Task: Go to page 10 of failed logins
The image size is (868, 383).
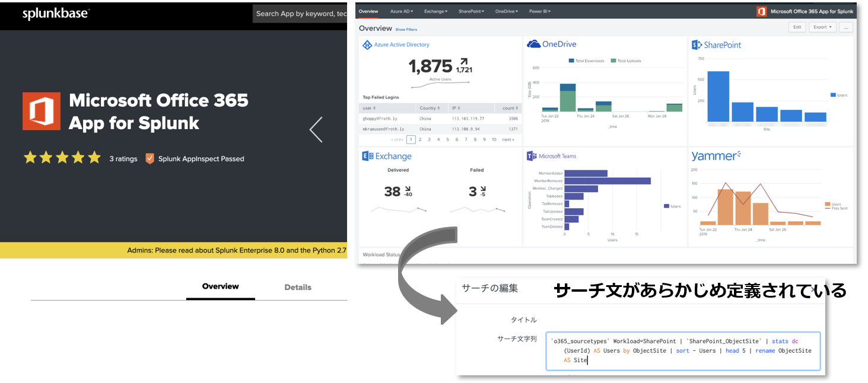Action: pos(494,139)
